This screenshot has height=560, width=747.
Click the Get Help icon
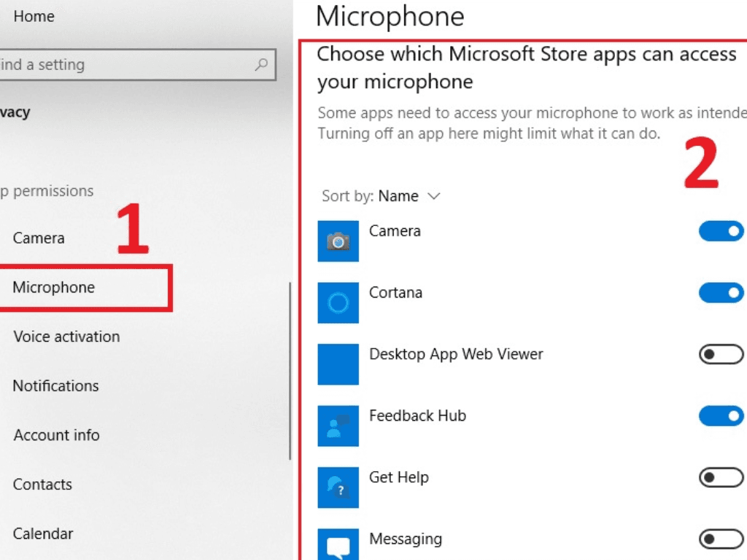point(338,488)
